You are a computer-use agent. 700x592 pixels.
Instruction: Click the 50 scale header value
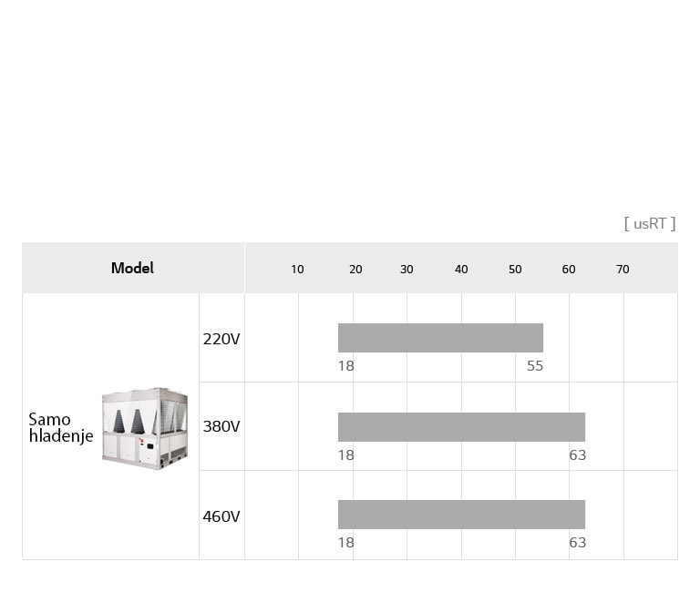515,270
